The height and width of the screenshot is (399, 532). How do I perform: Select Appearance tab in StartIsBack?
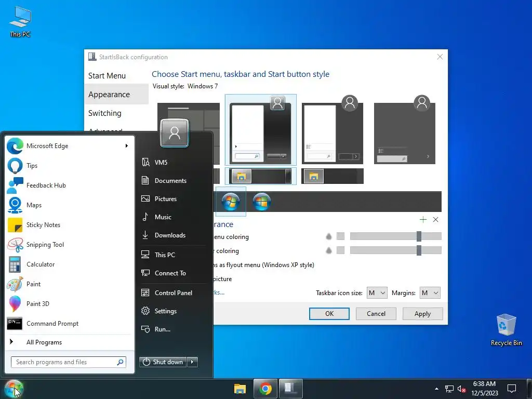pos(116,95)
